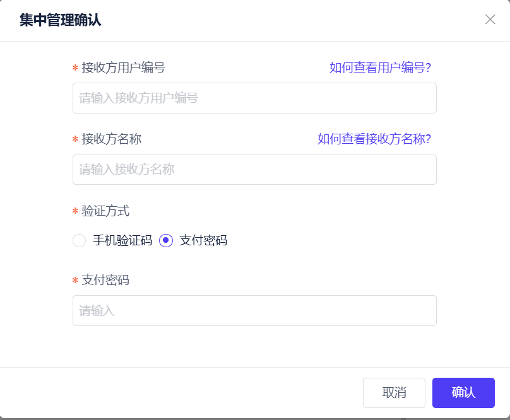This screenshot has width=510, height=420.
Task: Click the 接收方用户编号 input field
Action: [254, 98]
